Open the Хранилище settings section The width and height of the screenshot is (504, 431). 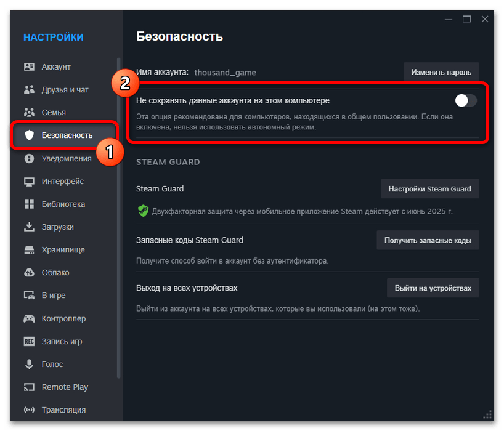point(63,250)
